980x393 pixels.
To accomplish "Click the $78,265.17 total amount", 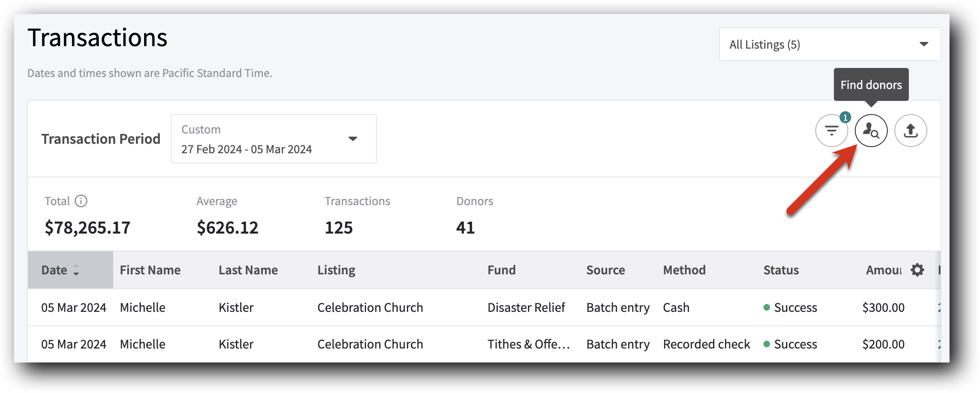I will coord(87,227).
